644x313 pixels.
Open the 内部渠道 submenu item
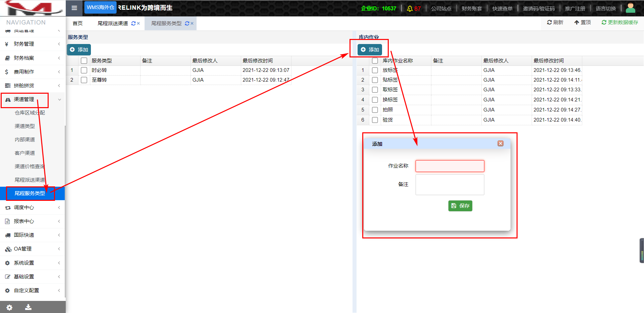click(x=25, y=140)
